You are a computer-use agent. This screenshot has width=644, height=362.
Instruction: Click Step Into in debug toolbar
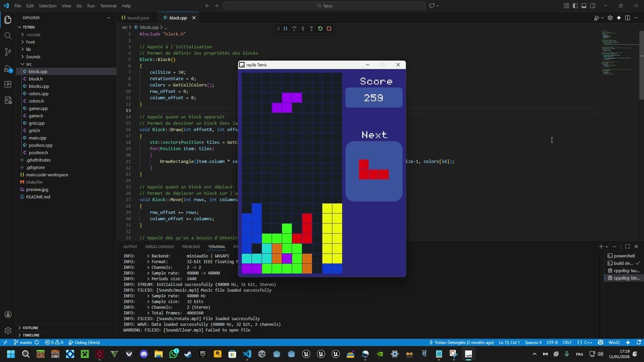[303, 29]
